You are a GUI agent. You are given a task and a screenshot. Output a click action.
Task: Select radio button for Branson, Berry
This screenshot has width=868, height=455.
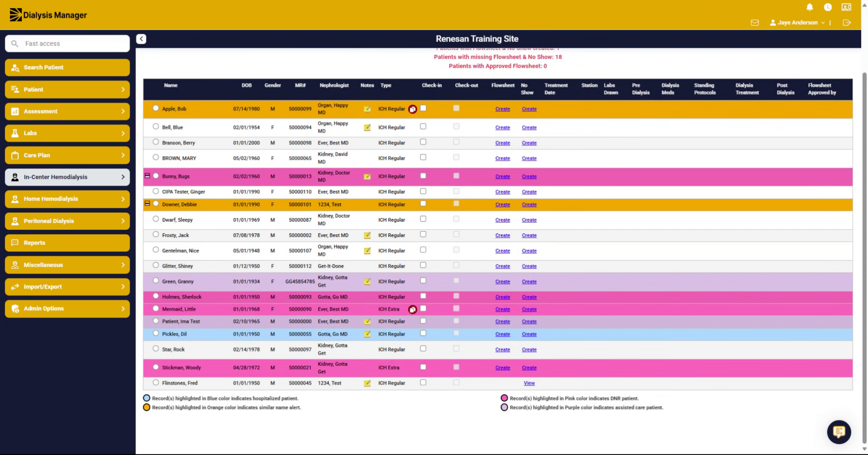coord(156,142)
